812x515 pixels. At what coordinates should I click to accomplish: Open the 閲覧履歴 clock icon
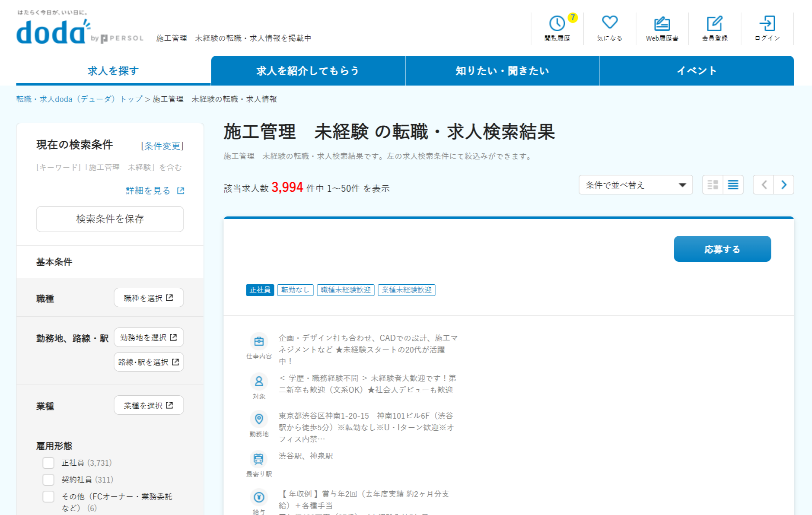557,23
